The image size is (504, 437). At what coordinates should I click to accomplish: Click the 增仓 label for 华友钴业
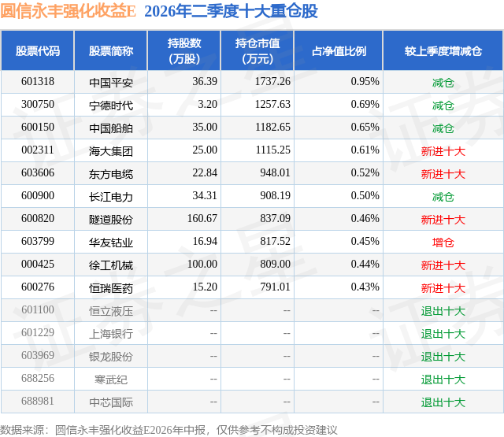click(x=443, y=242)
